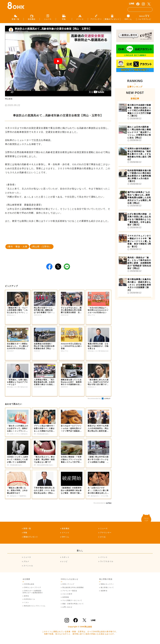This screenshot has height=644, width=160.
Task: Open 今日の目玉商品は Amazon ad card
Action: pyautogui.click(x=98, y=307)
